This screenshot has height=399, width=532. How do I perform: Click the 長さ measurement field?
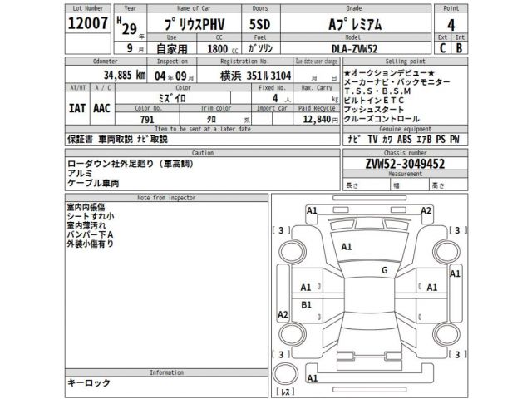pos(366,185)
